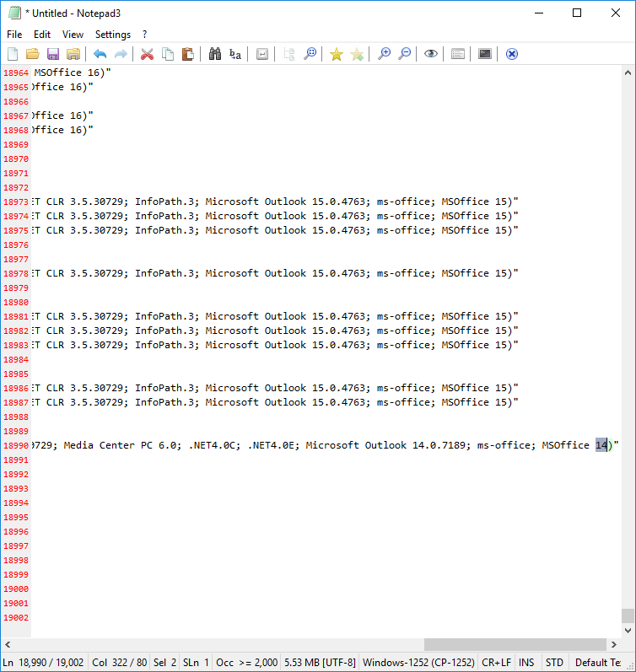Click 'MSOffice 15' on line 18987
The height and width of the screenshot is (672, 636).
tap(474, 402)
